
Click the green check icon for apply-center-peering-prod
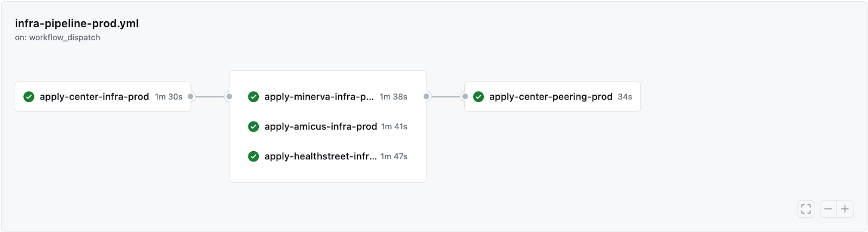[478, 97]
